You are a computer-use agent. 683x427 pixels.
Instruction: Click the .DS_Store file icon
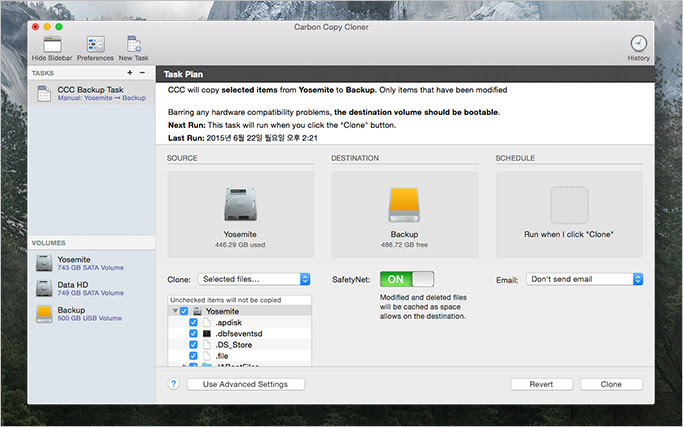[x=207, y=345]
